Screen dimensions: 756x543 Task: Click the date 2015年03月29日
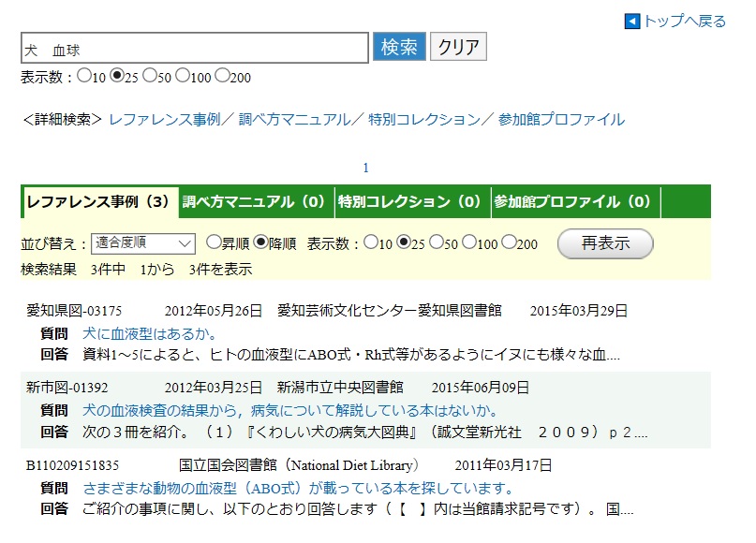(x=579, y=311)
